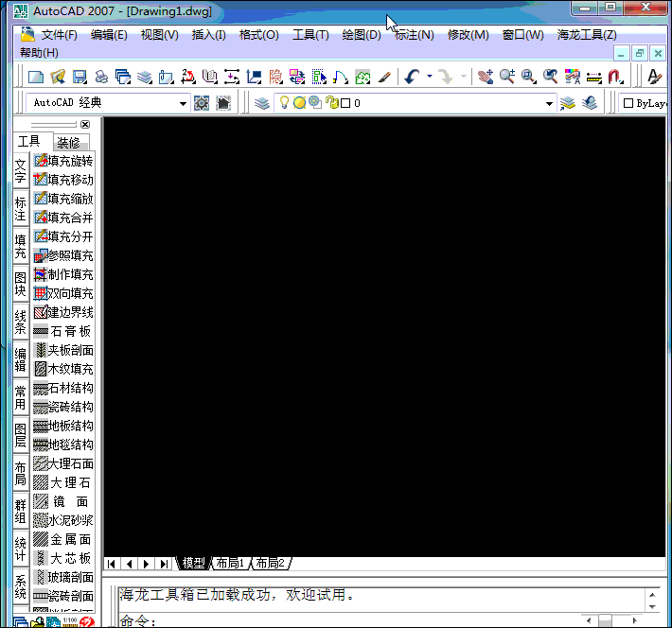Click Make Object's Layer Current icon

[x=568, y=103]
